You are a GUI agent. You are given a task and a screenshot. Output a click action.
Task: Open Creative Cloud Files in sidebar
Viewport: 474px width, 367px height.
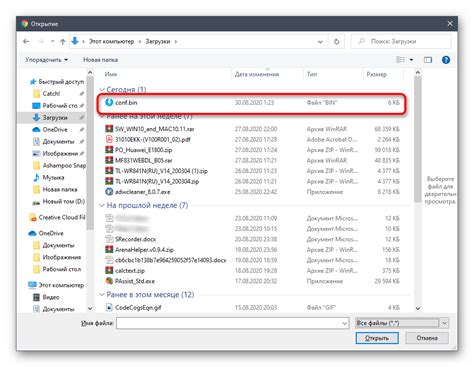57,218
